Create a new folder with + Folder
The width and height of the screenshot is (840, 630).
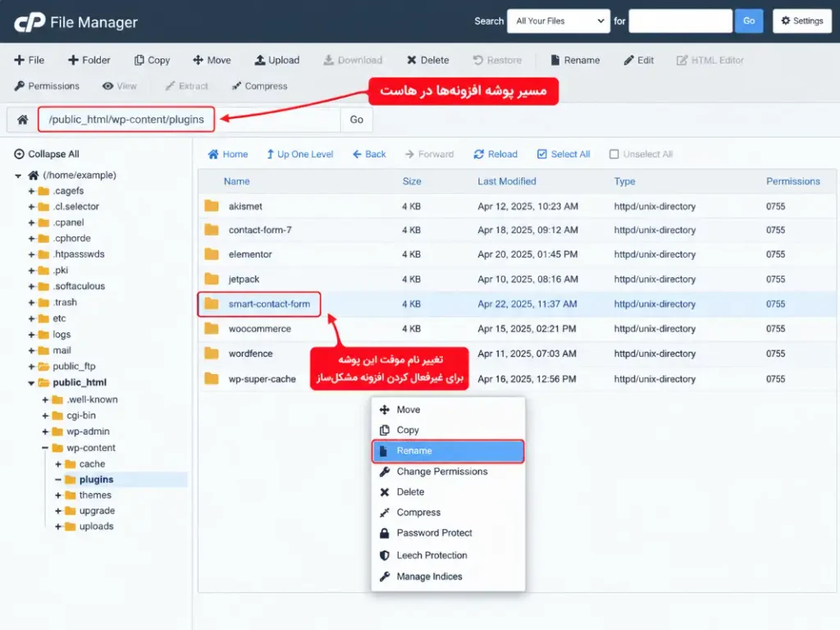pos(89,60)
